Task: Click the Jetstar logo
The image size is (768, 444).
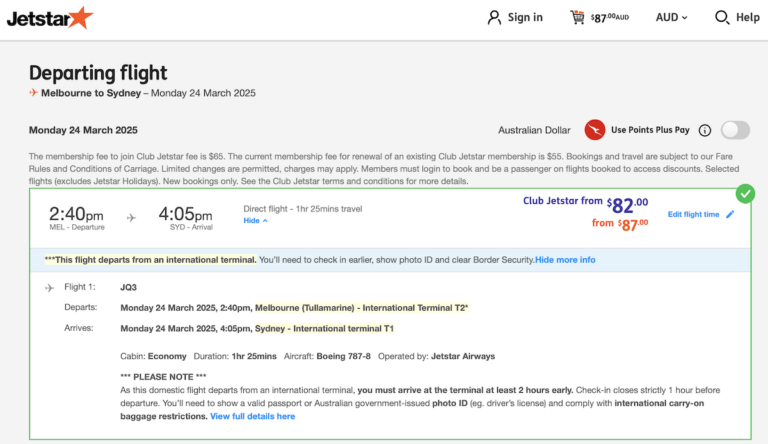Action: click(49, 17)
